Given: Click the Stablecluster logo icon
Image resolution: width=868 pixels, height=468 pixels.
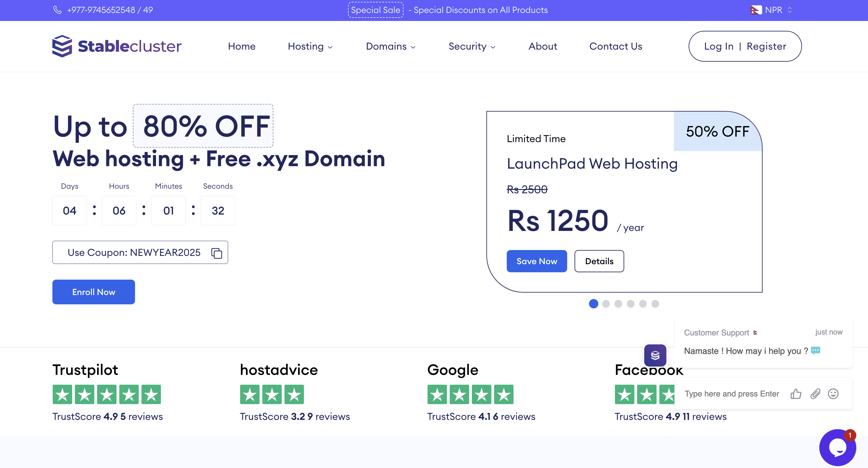Looking at the screenshot, I should 62,46.
